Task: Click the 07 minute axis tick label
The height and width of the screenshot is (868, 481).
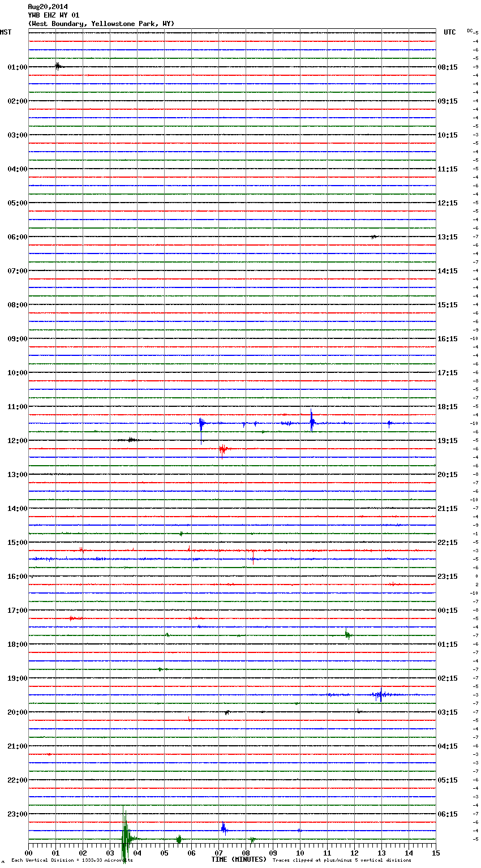Action: (x=218, y=853)
